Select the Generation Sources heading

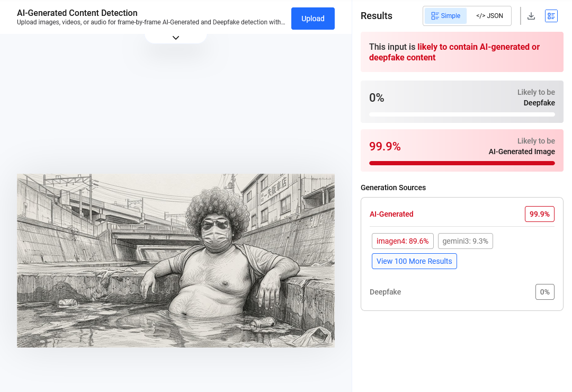click(x=393, y=188)
